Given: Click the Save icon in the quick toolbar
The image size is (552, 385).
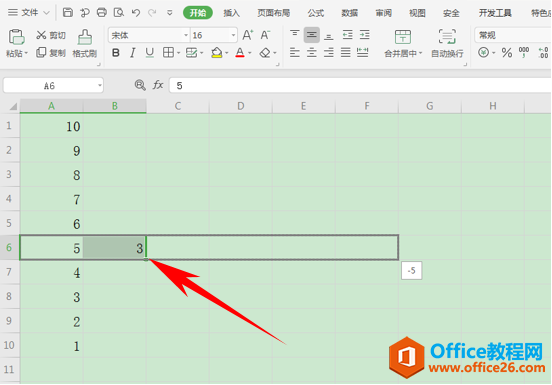Looking at the screenshot, I should [x=68, y=13].
